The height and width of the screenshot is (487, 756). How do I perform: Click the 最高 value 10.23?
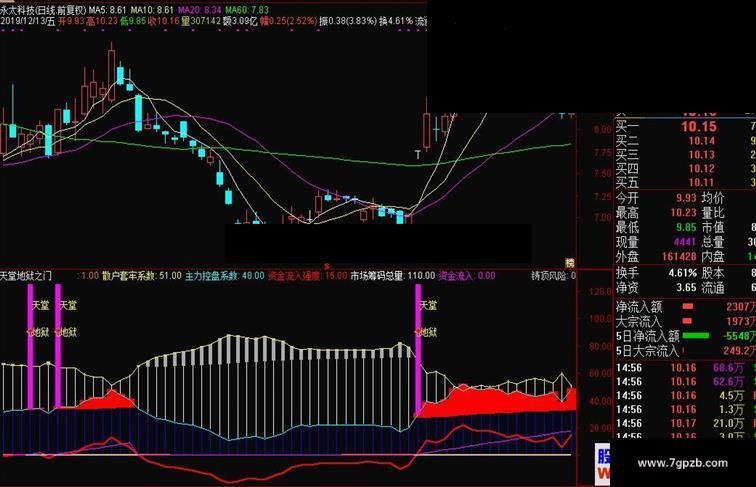pos(684,213)
